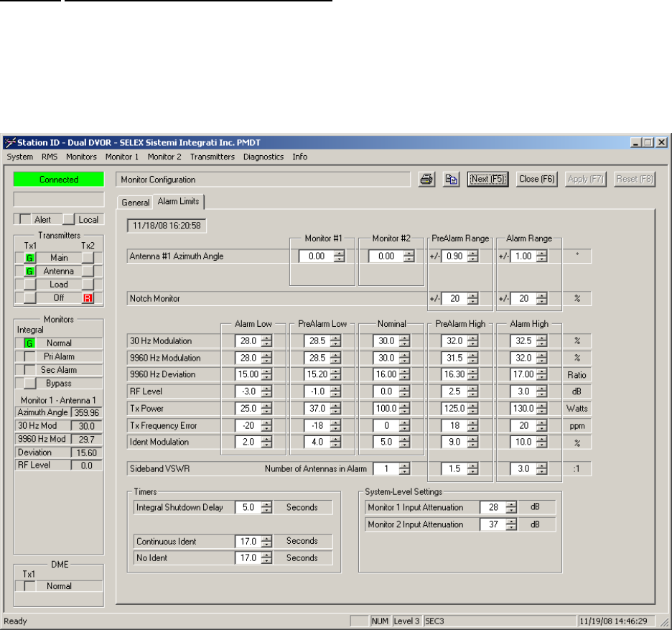Toggle the Tx2 Off red indicator
Image resolution: width=672 pixels, height=630 pixels.
[x=88, y=297]
